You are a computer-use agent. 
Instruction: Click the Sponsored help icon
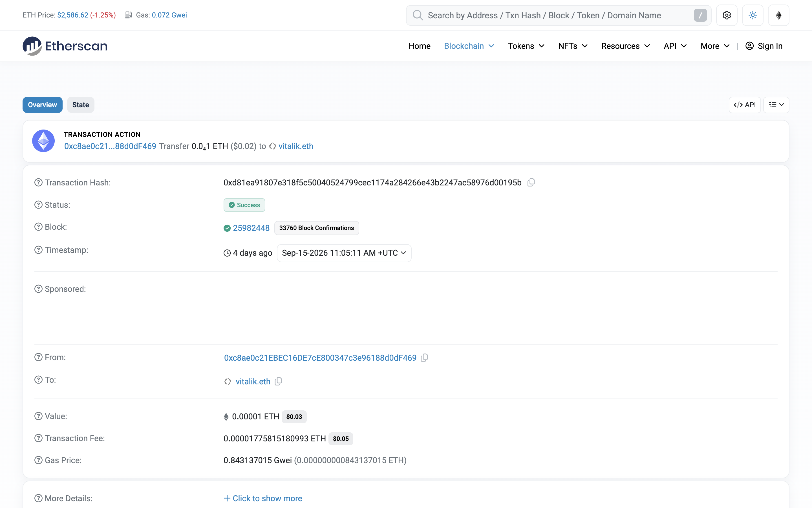38,289
